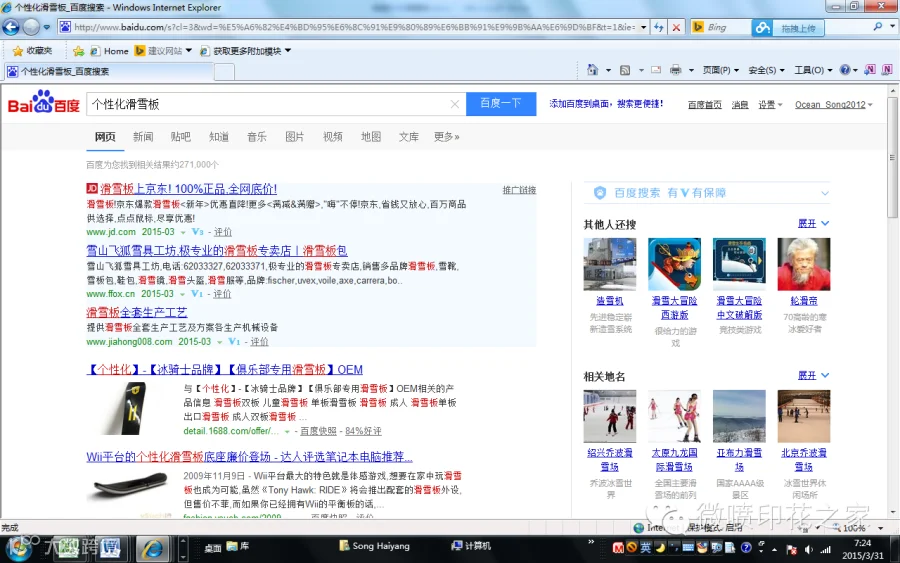
Task: Open the recent pages dropdown arrow
Action: pyautogui.click(x=47, y=27)
